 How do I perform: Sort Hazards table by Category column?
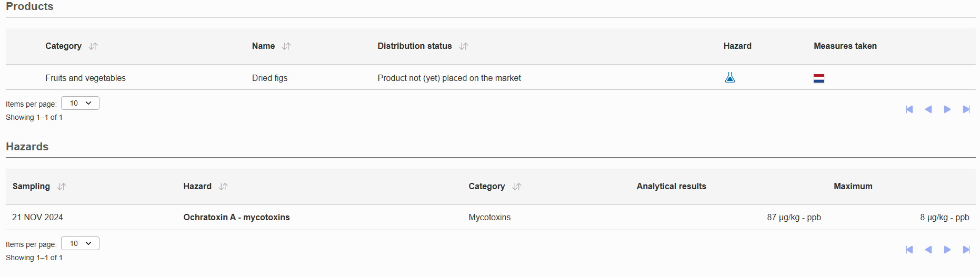tap(517, 187)
